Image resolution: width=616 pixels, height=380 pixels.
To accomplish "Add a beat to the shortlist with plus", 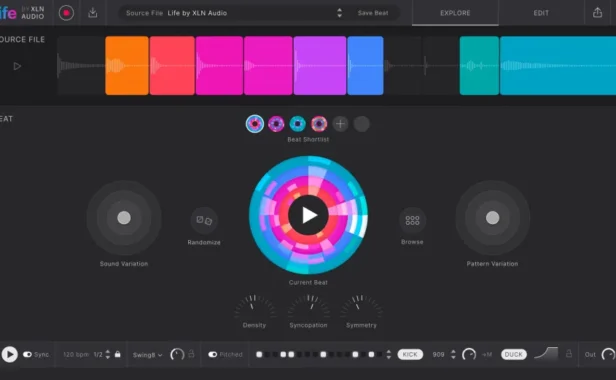I will pyautogui.click(x=340, y=124).
